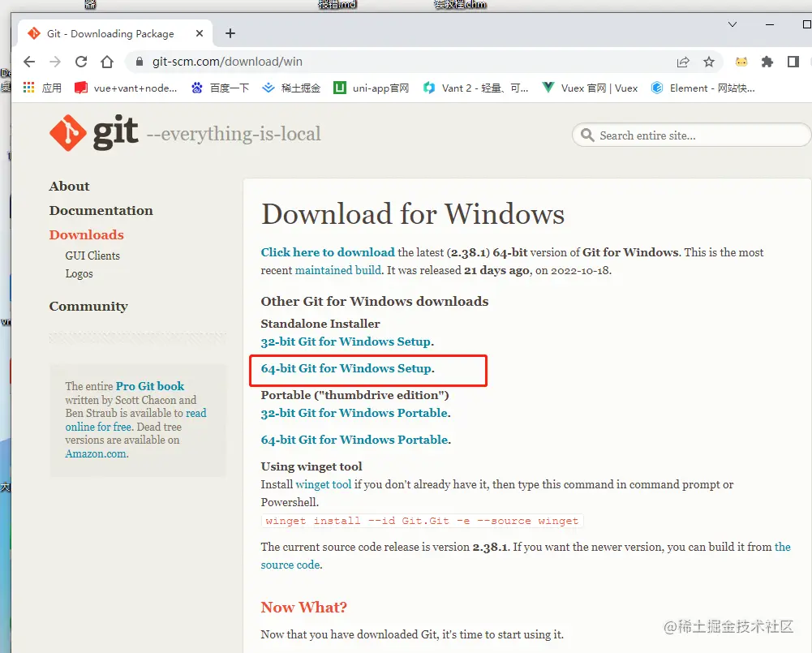The image size is (812, 653).
Task: Close the Git Downloading Package tab
Action: pos(200,33)
